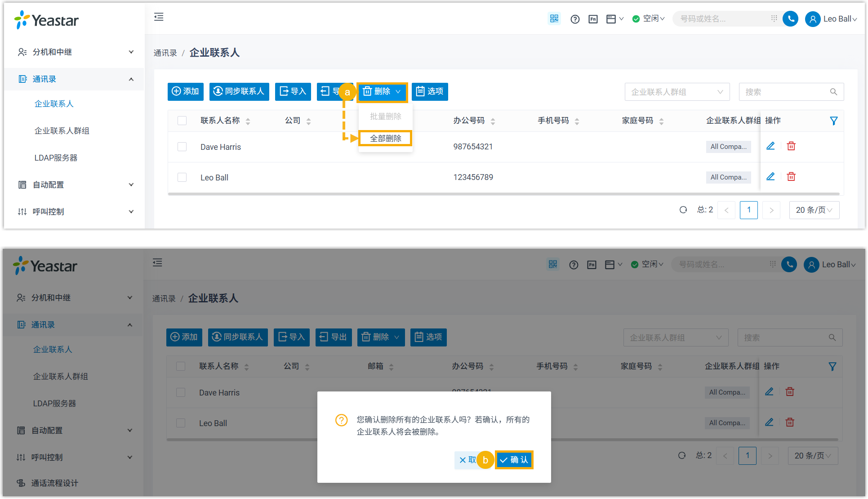Click the horizontal scrollbar under the table
868x499 pixels.
tap(503, 194)
